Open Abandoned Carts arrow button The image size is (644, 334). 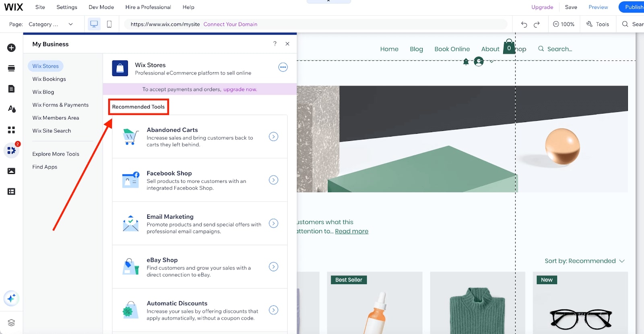click(273, 137)
